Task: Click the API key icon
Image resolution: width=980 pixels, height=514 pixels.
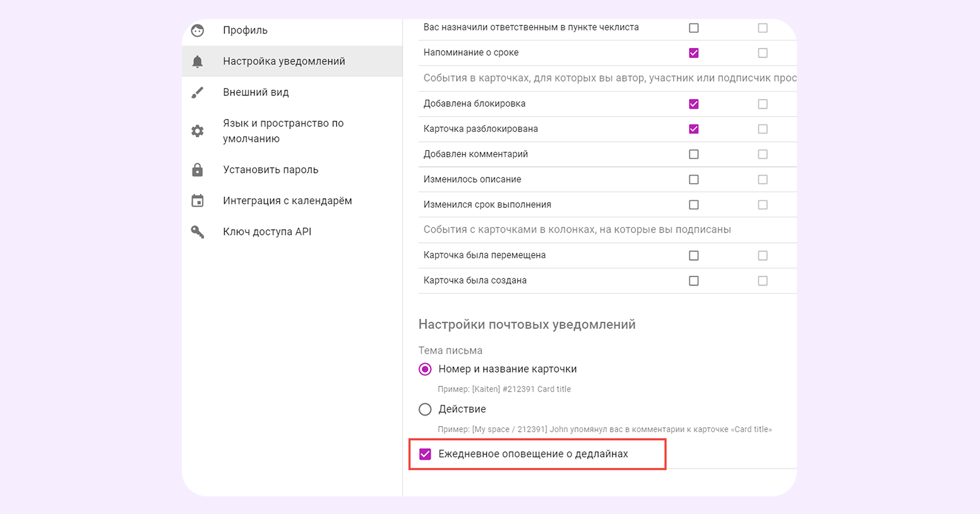Action: pyautogui.click(x=198, y=232)
